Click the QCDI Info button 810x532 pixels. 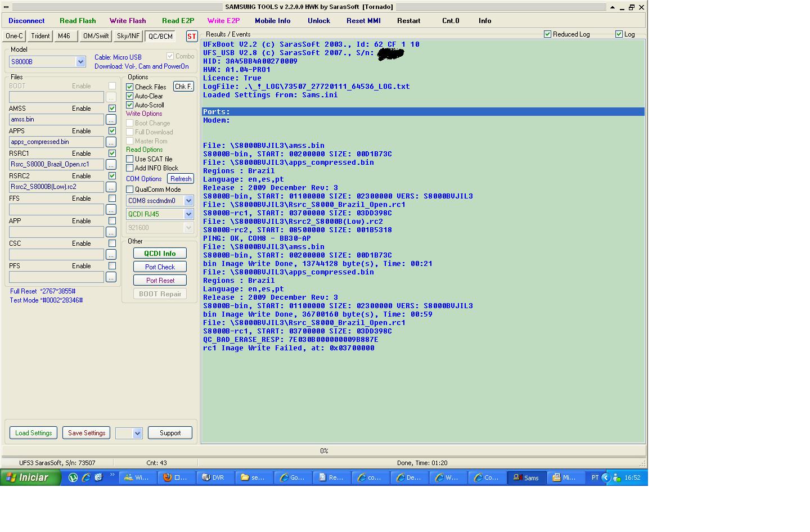(x=160, y=254)
